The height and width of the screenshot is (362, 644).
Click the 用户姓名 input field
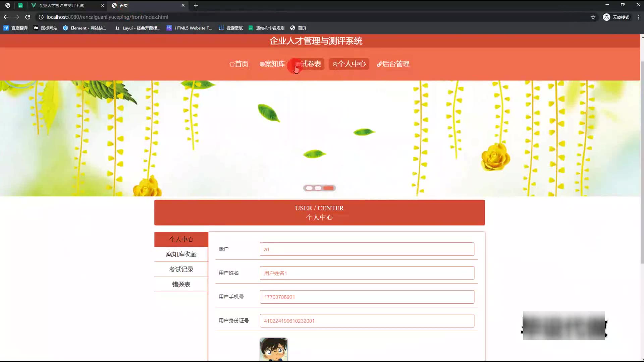point(367,273)
